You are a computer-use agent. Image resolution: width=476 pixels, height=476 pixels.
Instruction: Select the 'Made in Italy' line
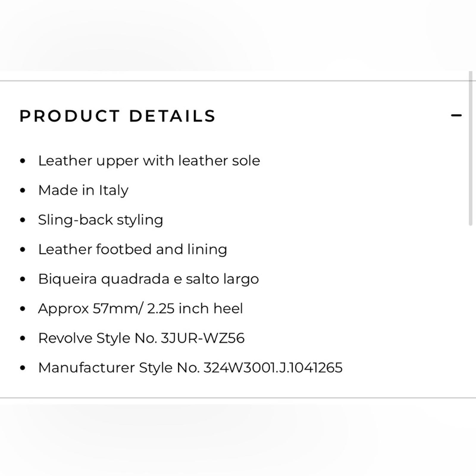[83, 190]
